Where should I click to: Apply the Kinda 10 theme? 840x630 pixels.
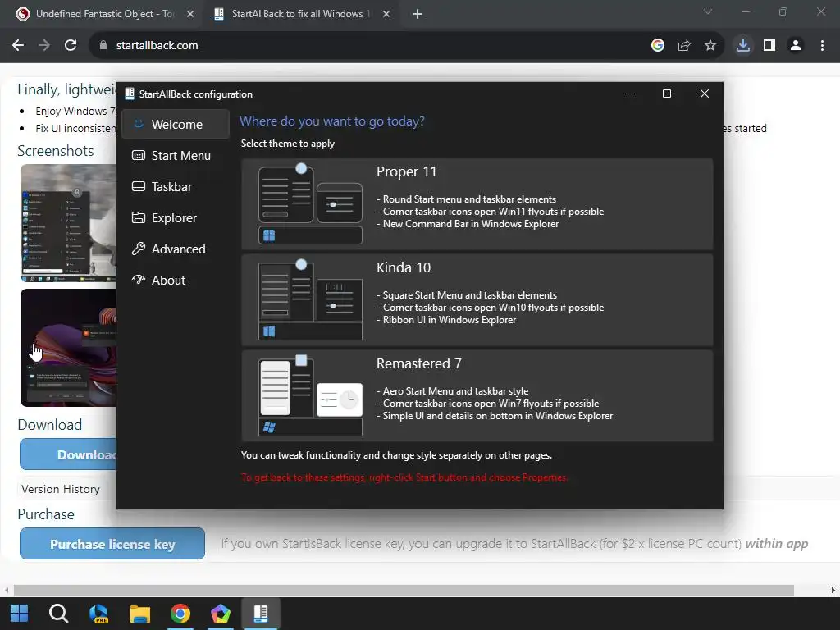coord(477,299)
